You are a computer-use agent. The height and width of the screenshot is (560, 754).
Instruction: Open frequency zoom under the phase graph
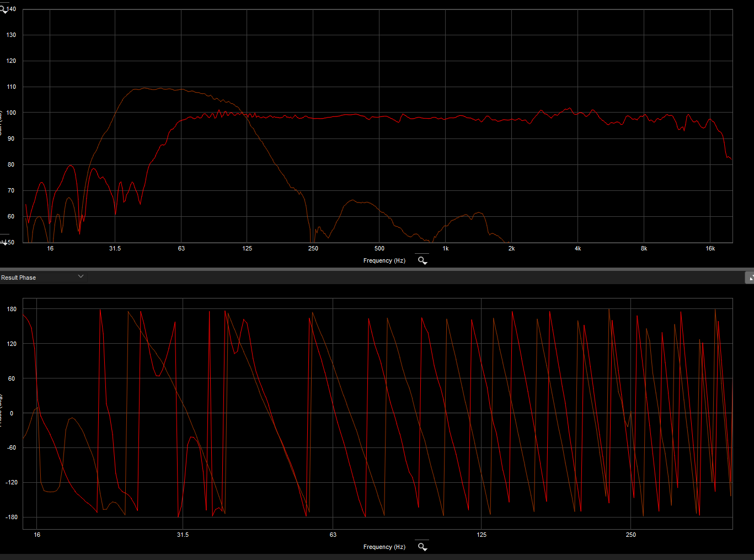click(422, 547)
